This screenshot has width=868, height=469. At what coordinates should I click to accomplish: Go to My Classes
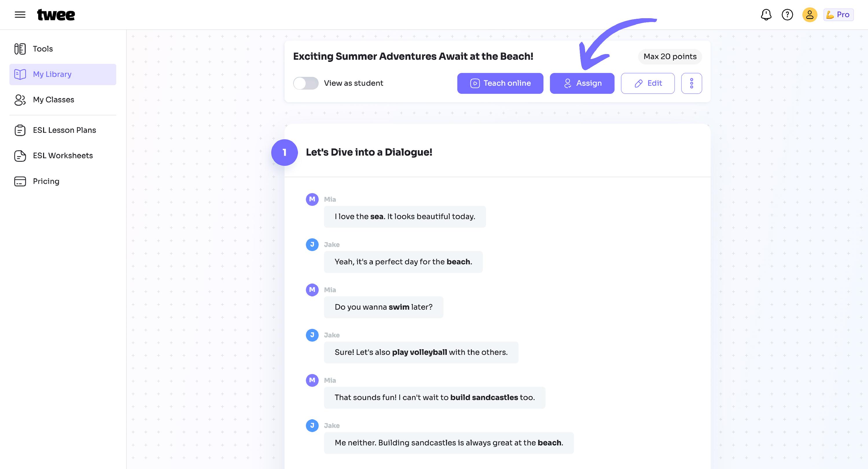point(63,100)
